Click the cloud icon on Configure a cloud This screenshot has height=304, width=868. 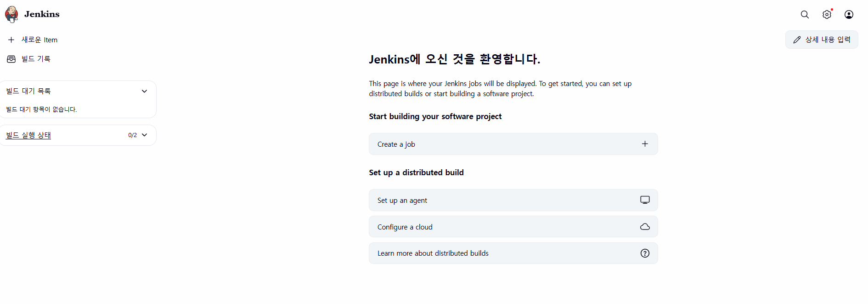645,227
